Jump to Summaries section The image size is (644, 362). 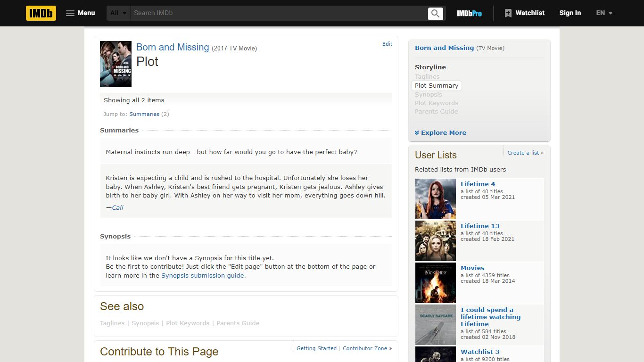[144, 114]
